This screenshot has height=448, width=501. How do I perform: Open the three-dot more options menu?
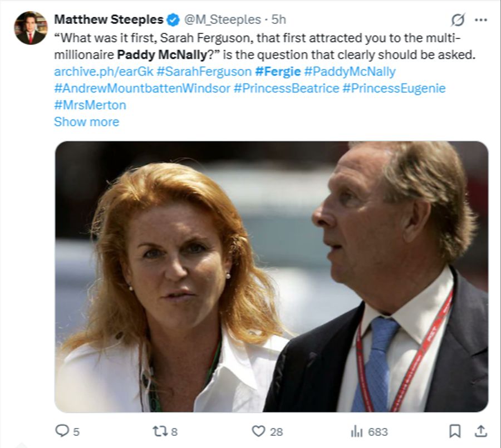(481, 20)
